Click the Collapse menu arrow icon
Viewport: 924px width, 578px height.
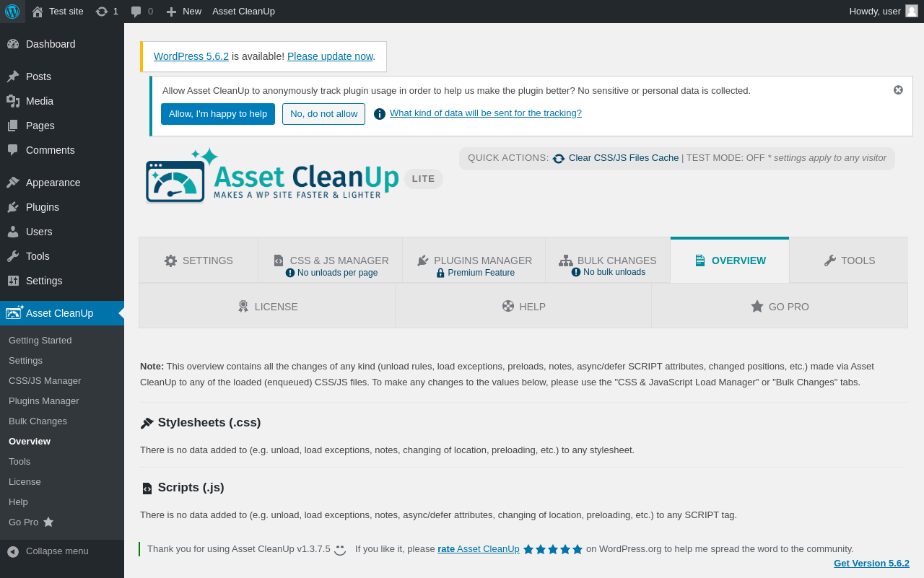click(13, 551)
